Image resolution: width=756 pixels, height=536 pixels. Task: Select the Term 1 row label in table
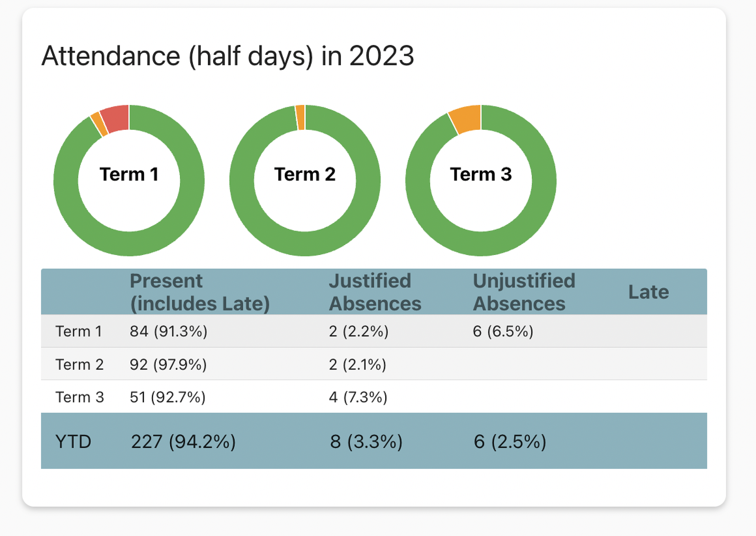79,331
